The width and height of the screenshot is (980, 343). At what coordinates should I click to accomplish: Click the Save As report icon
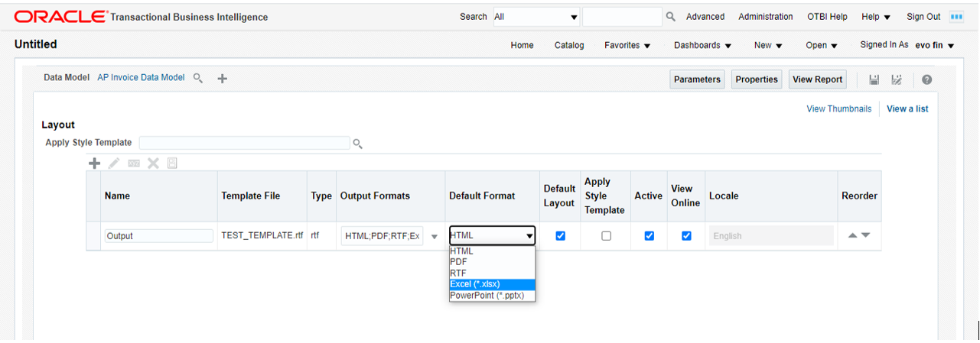897,79
